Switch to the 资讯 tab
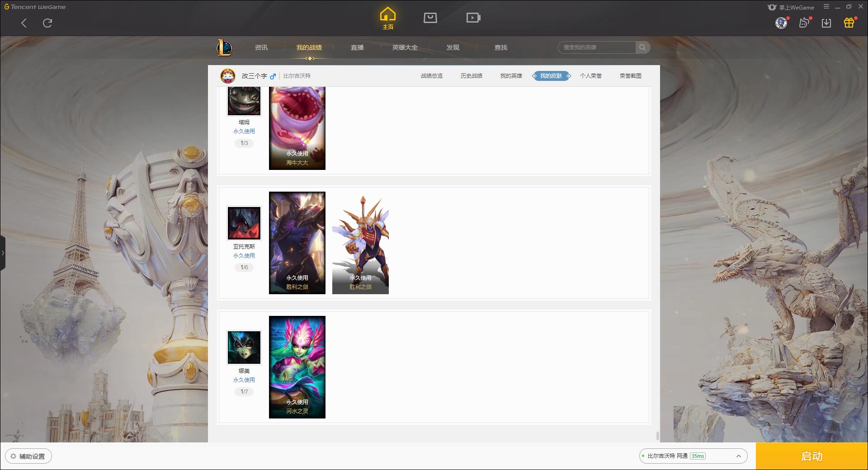This screenshot has width=868, height=470. [261, 47]
